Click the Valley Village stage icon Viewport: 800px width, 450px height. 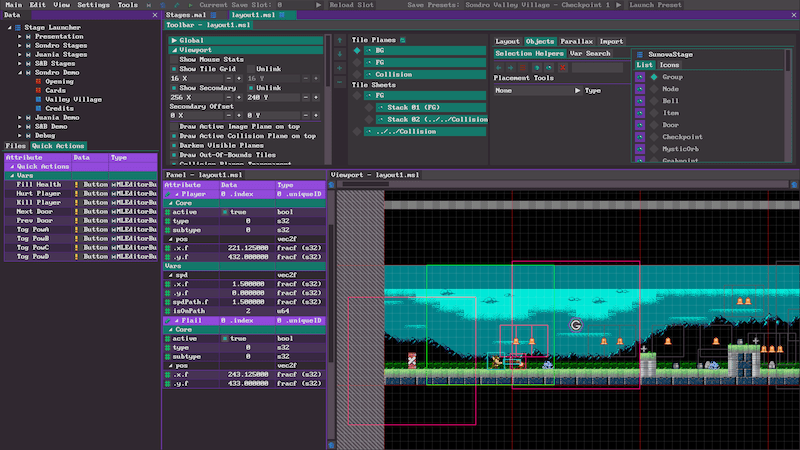[x=39, y=99]
